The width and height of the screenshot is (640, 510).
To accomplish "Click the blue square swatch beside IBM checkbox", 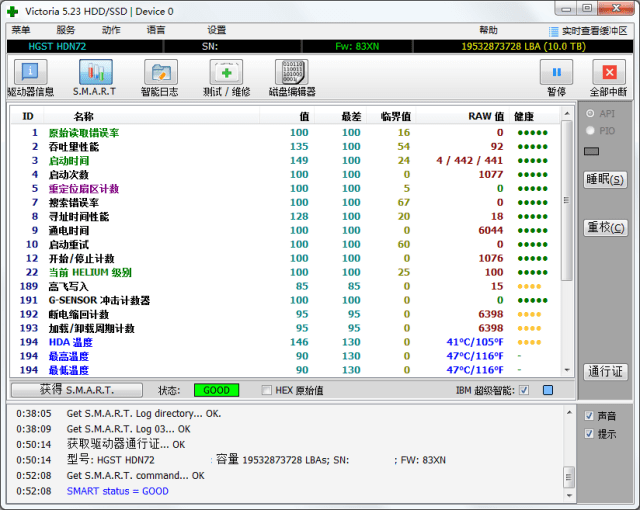I will [548, 390].
